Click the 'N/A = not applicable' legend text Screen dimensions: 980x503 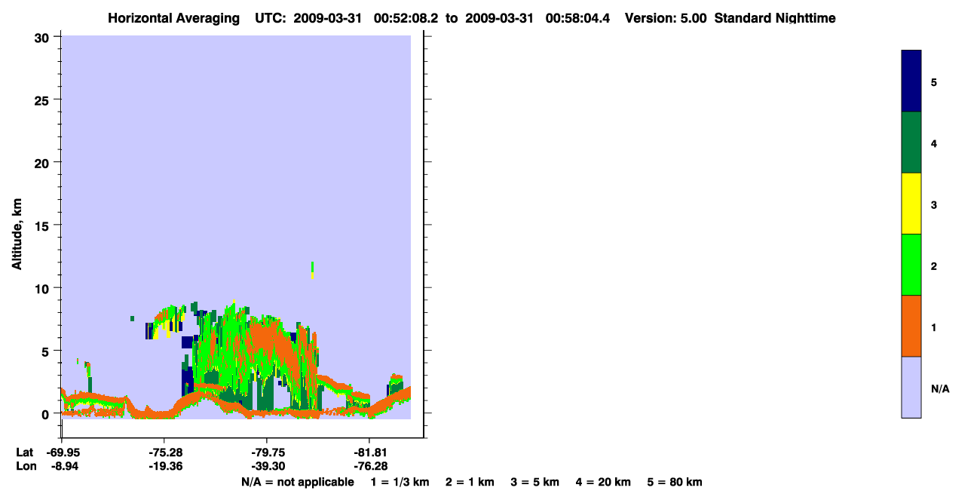coord(297,483)
